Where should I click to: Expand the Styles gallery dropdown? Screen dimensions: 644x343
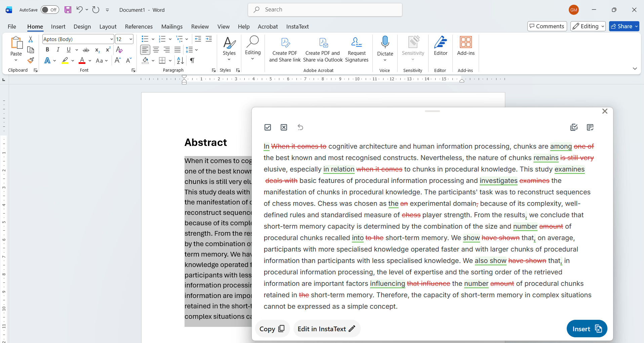point(229,60)
